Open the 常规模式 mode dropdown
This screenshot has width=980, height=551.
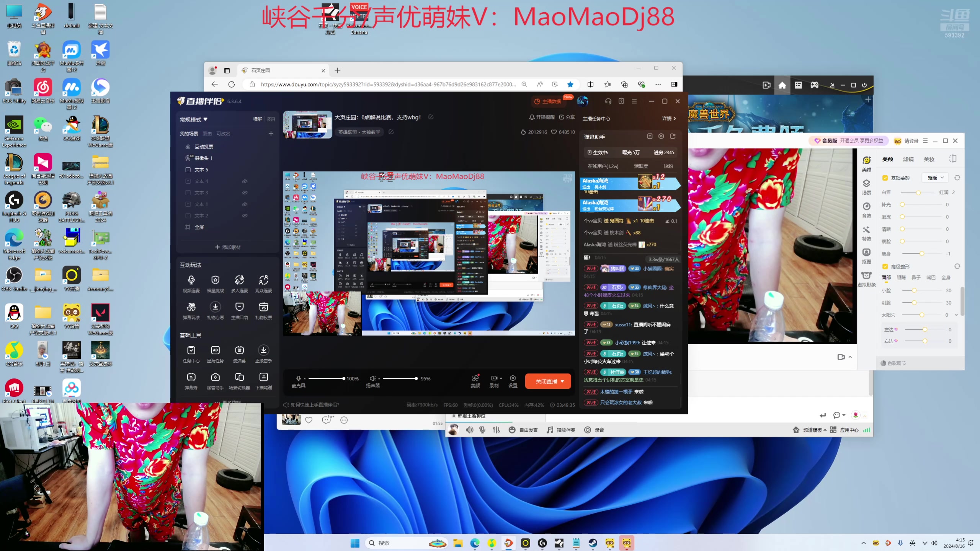point(194,119)
